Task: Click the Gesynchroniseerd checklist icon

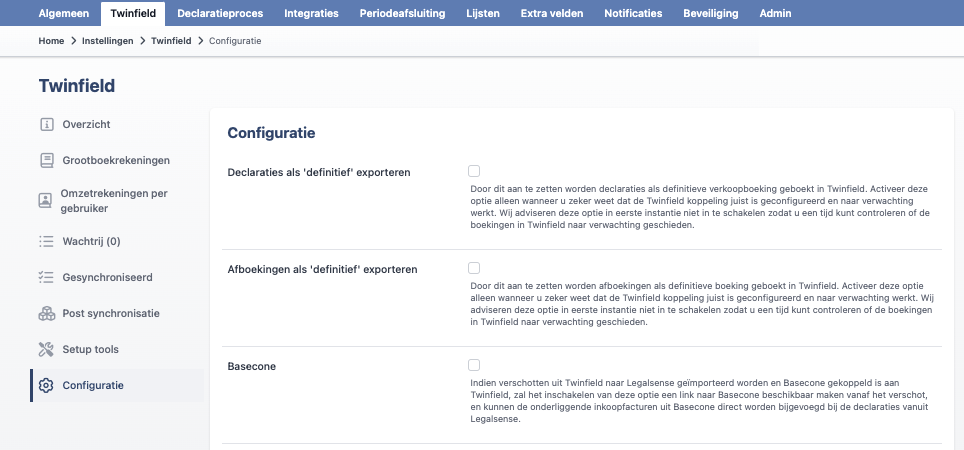Action: [47, 277]
